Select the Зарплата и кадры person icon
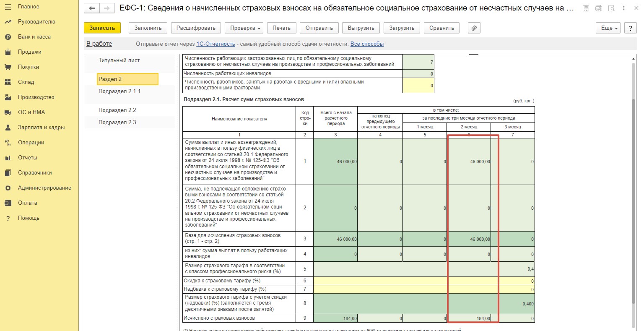Screen dimensions: 644x331 click(x=8, y=128)
